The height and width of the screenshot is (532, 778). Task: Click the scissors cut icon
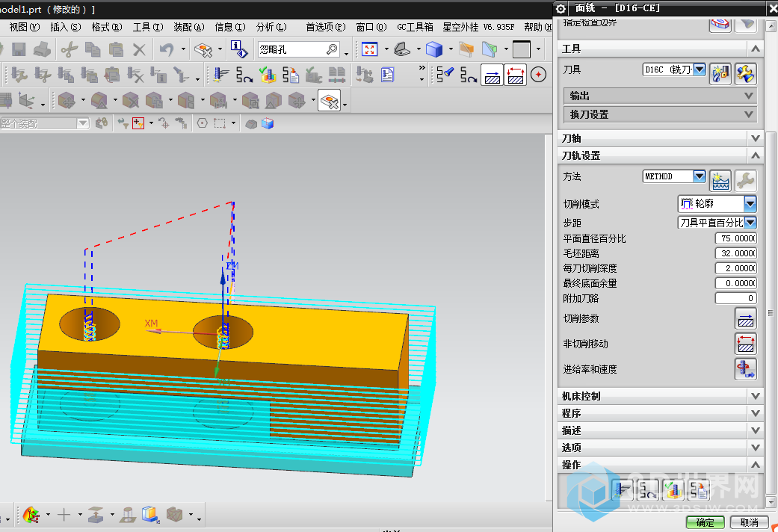[70, 49]
